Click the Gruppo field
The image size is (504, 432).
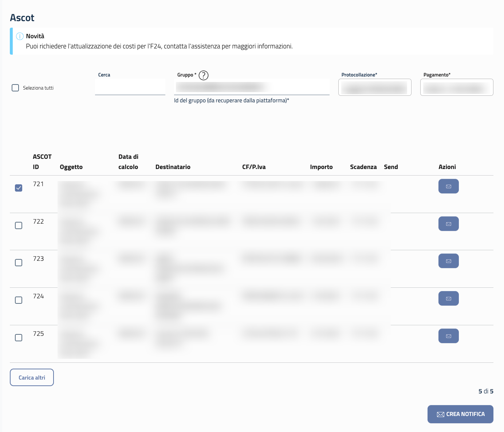click(252, 87)
